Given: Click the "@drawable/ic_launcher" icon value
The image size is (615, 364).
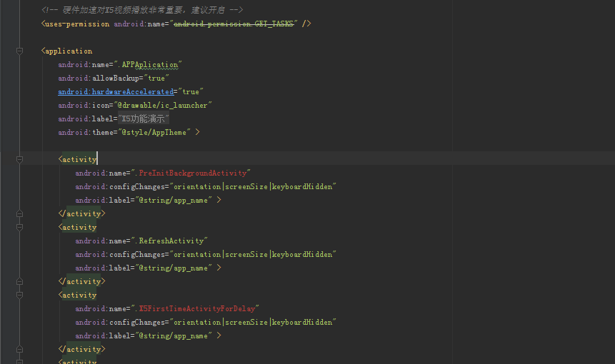Looking at the screenshot, I should 163,105.
